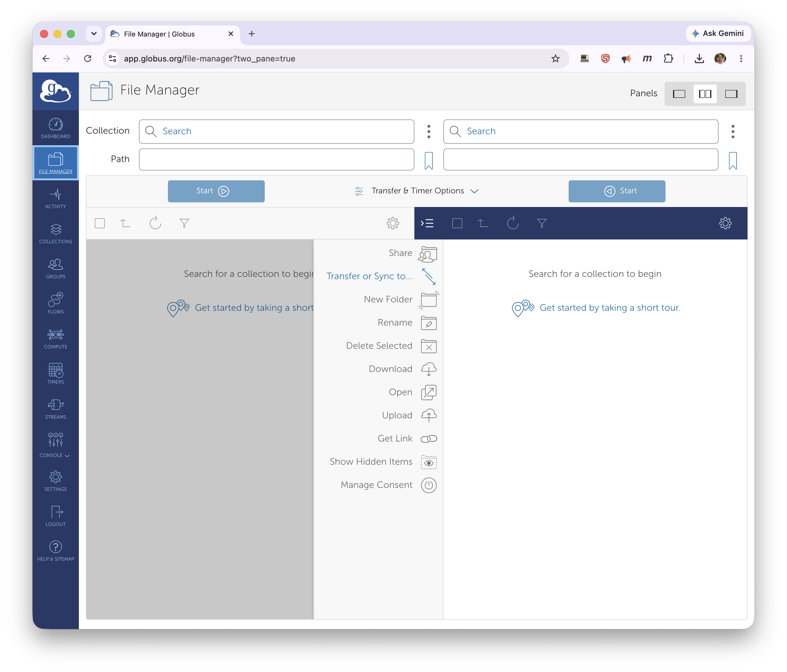Image resolution: width=787 pixels, height=672 pixels.
Task: Click short tour link in left pane
Action: pyautogui.click(x=254, y=308)
